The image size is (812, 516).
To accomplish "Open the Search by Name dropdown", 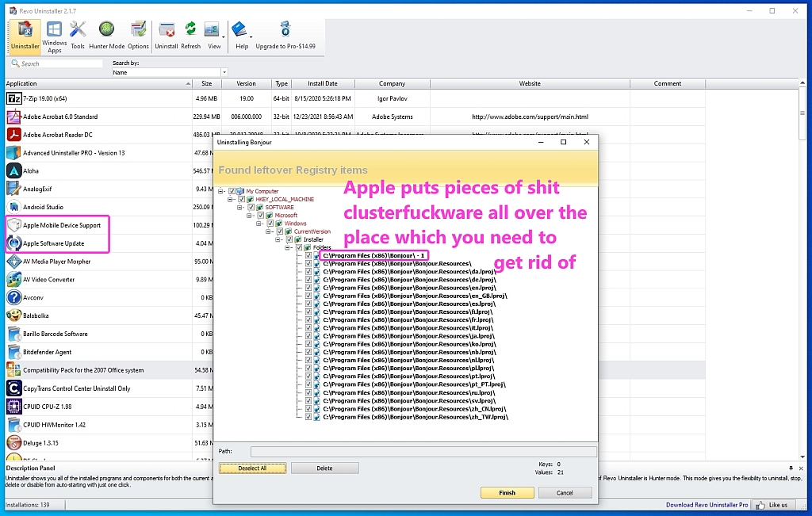I will 224,72.
